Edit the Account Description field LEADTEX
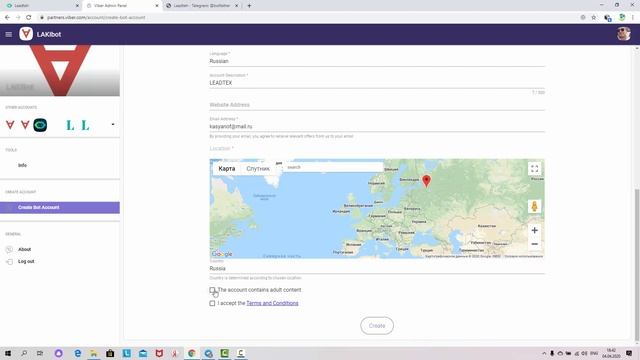640x360 pixels. click(x=377, y=82)
